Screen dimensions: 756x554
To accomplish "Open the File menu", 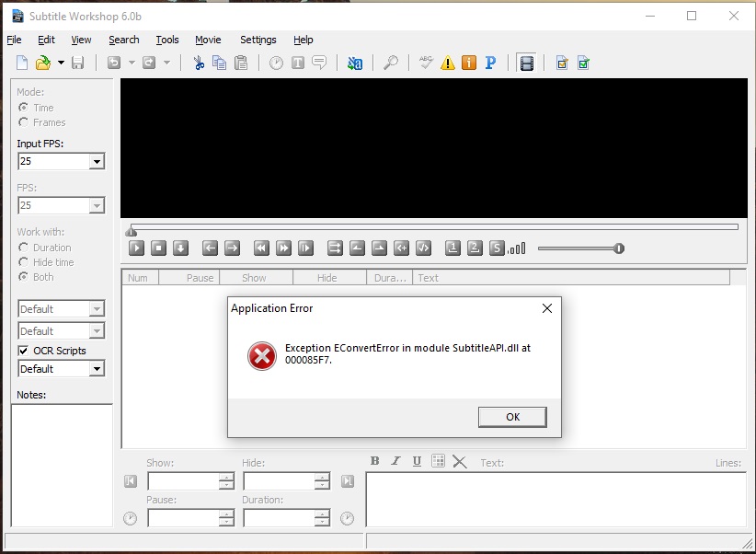I will click(x=14, y=40).
